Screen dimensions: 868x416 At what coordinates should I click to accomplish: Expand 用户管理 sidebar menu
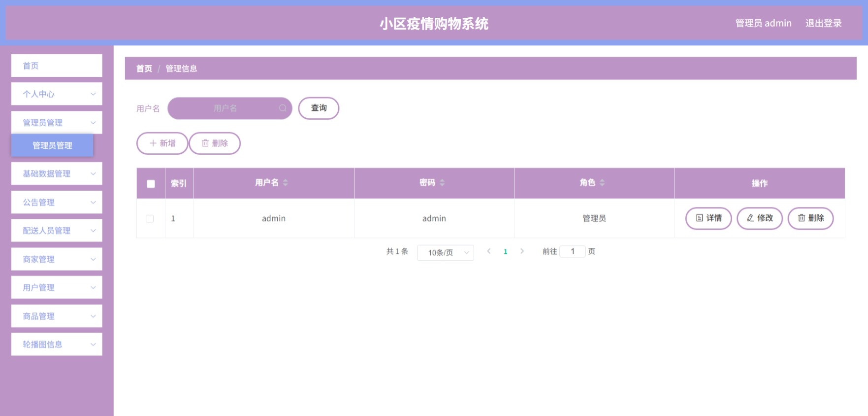point(57,287)
